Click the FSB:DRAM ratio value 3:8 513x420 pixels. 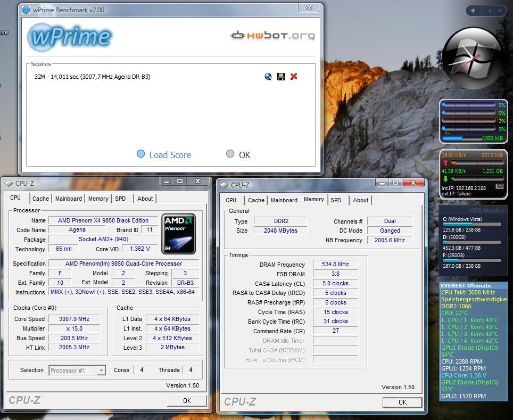coord(335,274)
